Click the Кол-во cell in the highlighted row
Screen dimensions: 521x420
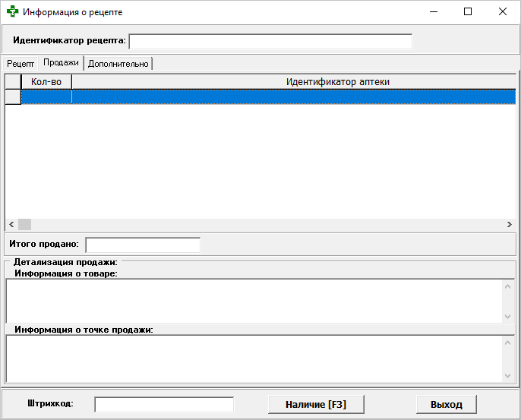46,96
